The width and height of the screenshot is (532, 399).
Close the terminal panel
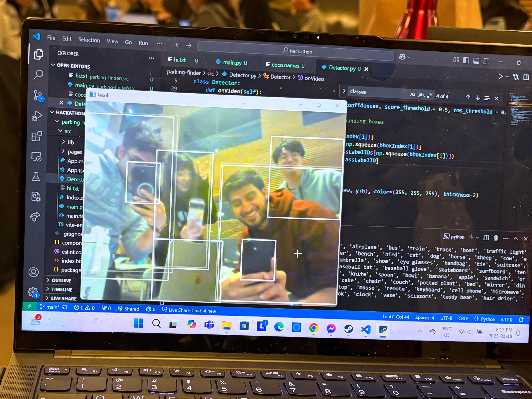point(525,239)
